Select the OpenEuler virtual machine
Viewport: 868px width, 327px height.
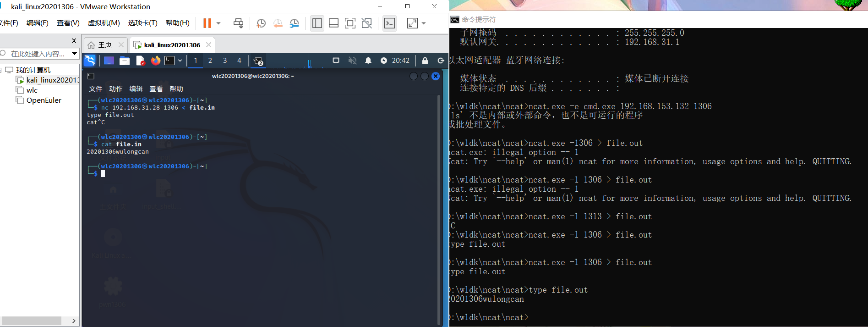(44, 100)
